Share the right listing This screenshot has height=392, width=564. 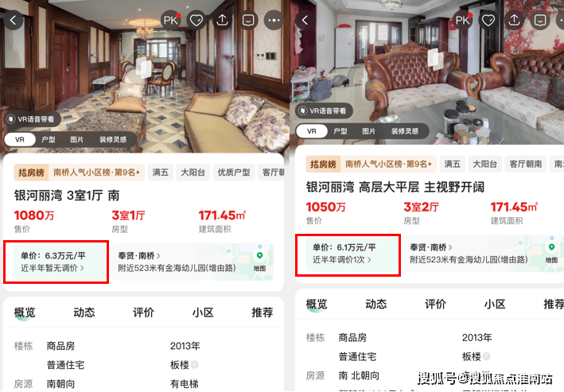pyautogui.click(x=514, y=20)
